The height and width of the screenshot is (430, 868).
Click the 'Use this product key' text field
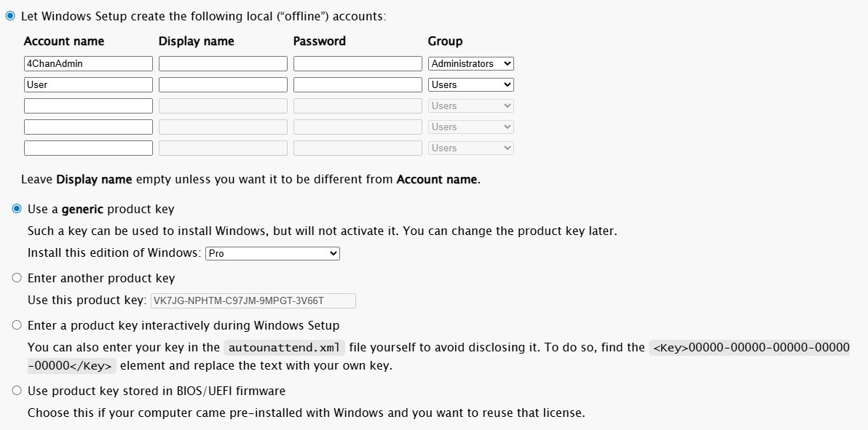click(x=253, y=300)
